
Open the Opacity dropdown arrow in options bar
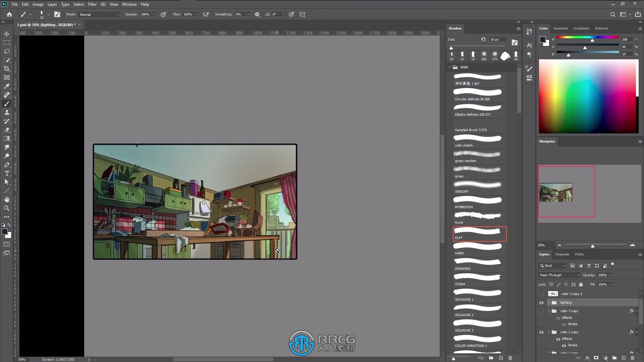coord(154,14)
